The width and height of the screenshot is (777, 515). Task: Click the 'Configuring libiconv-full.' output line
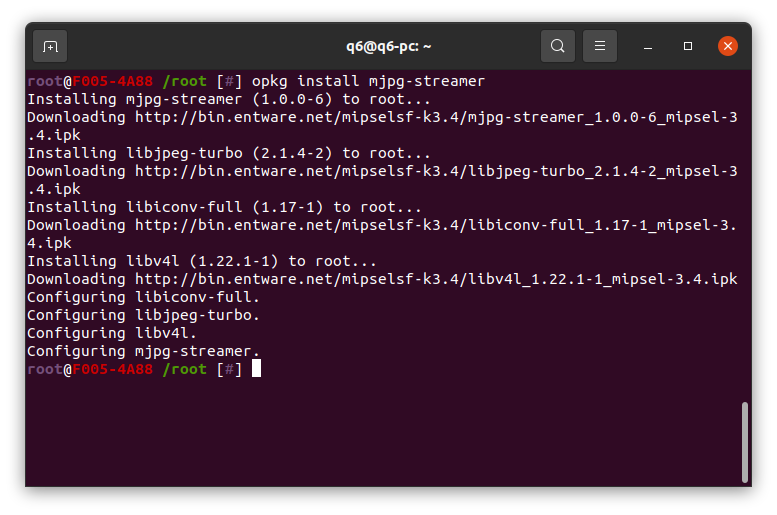point(143,297)
